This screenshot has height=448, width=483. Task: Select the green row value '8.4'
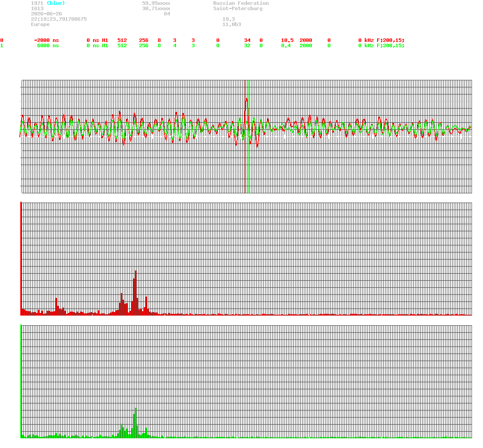285,45
